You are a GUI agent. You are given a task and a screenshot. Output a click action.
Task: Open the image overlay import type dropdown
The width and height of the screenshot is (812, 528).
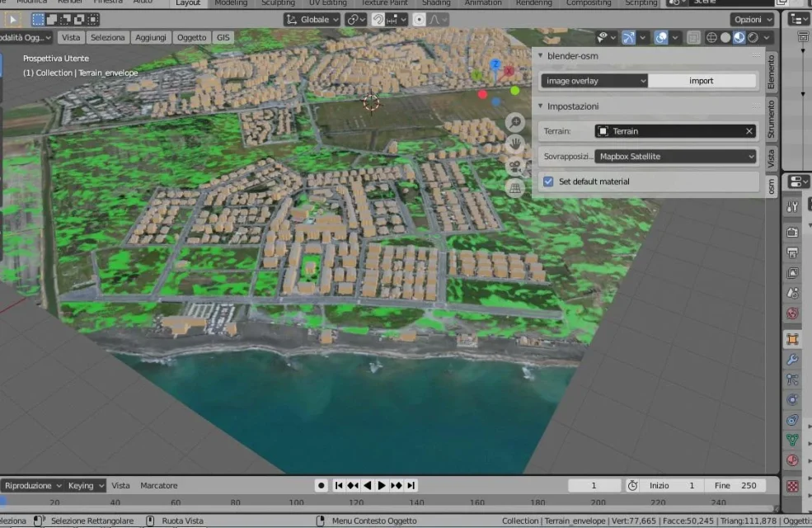(x=594, y=81)
